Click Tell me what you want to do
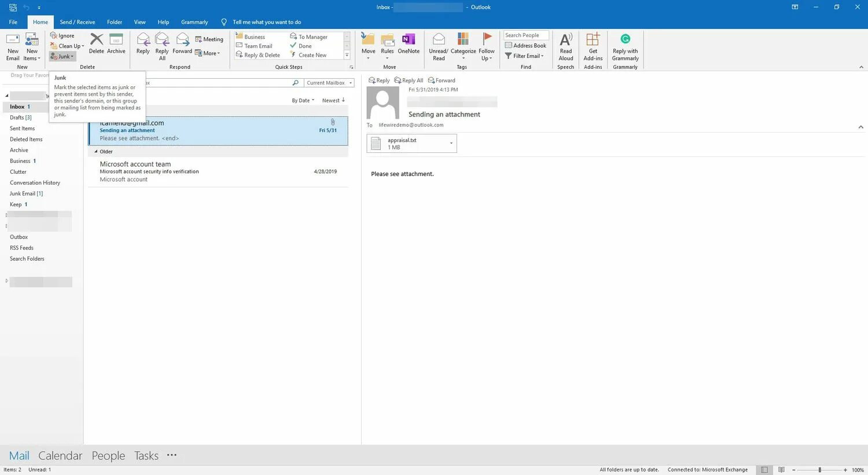The height and width of the screenshot is (475, 868). (x=267, y=22)
